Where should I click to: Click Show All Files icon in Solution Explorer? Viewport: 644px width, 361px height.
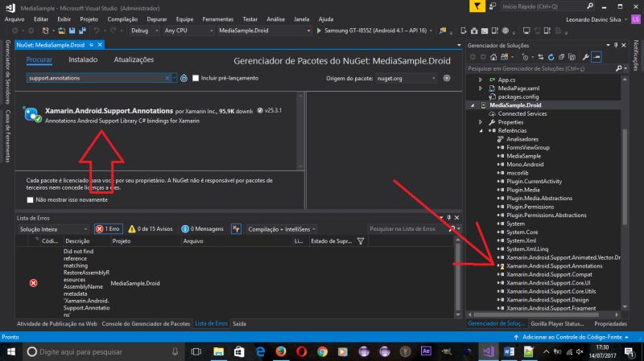[572, 57]
